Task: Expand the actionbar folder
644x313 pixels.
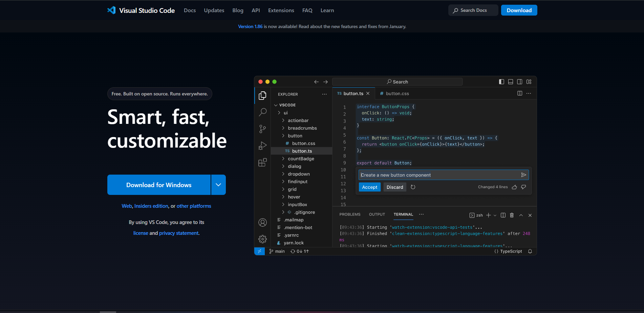Action: coord(283,120)
